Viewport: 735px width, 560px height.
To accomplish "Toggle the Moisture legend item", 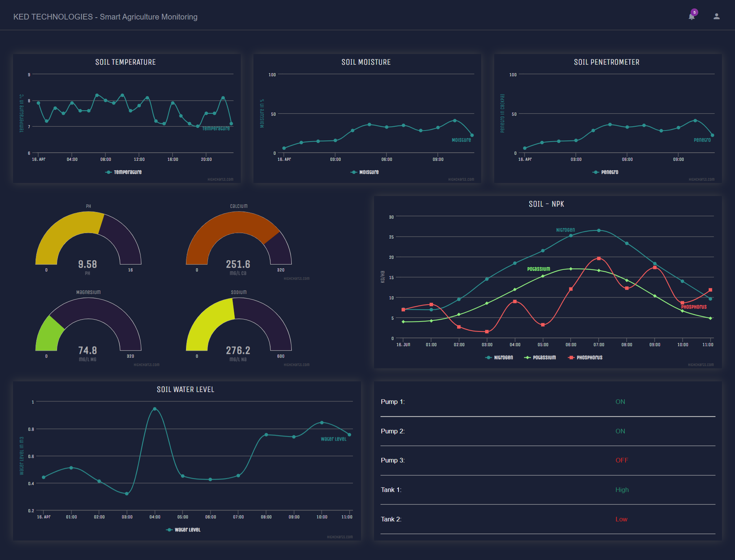I will click(364, 172).
